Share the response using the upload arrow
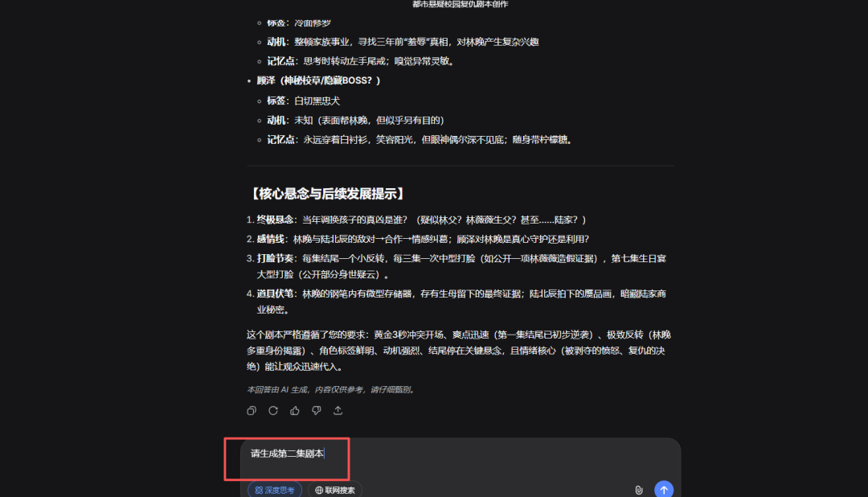The height and width of the screenshot is (497, 868). 338,411
